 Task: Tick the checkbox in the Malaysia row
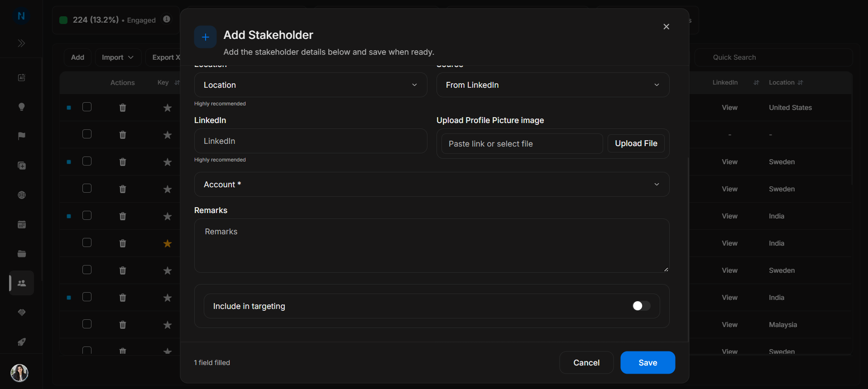tap(87, 324)
